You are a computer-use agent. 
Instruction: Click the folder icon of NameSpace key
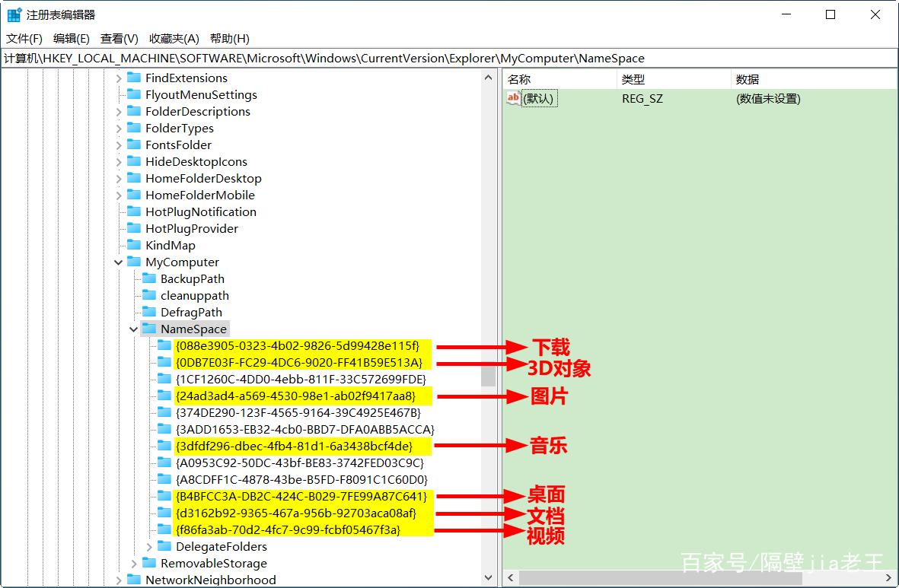click(x=149, y=329)
